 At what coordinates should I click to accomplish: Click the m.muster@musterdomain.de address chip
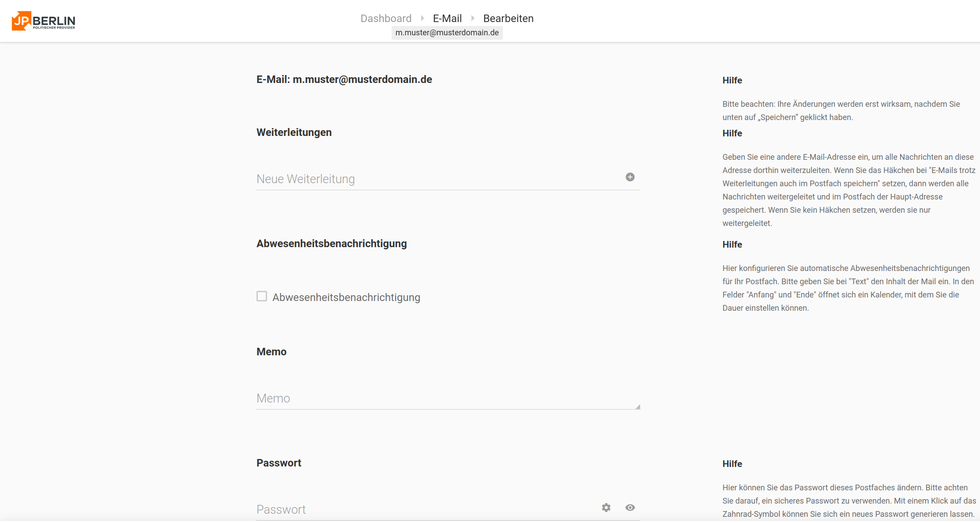click(447, 33)
